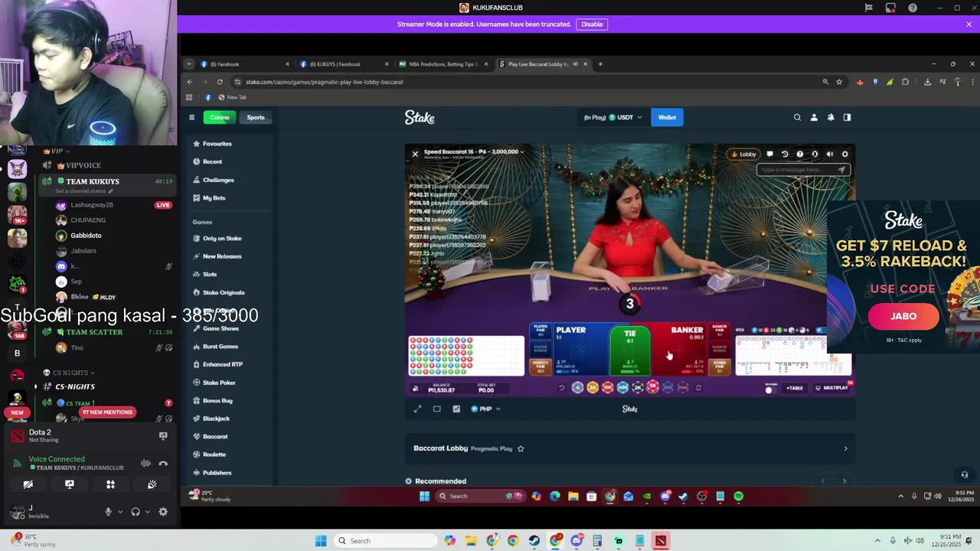Image resolution: width=980 pixels, height=551 pixels.
Task: Click the undo bet arrow left of chips
Action: pyautogui.click(x=562, y=388)
